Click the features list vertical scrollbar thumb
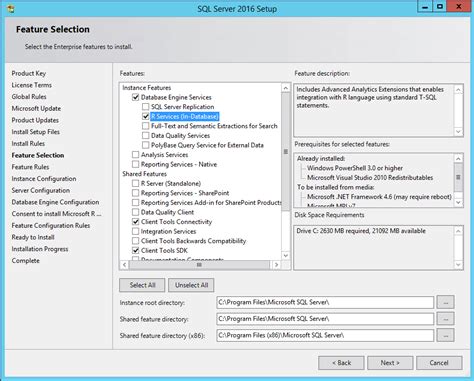Image resolution: width=474 pixels, height=381 pixels. click(286, 152)
